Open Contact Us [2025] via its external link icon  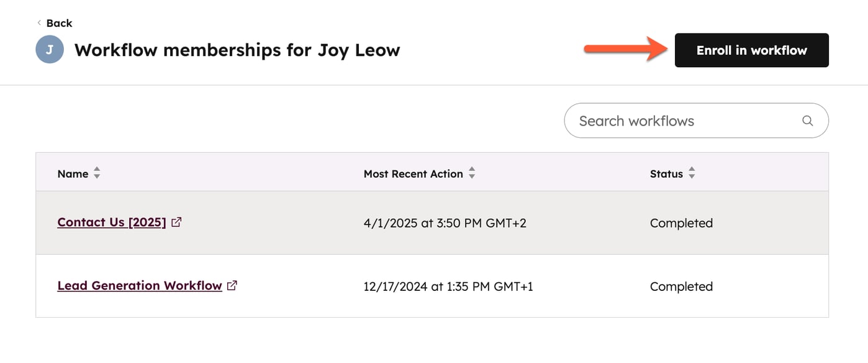point(177,221)
